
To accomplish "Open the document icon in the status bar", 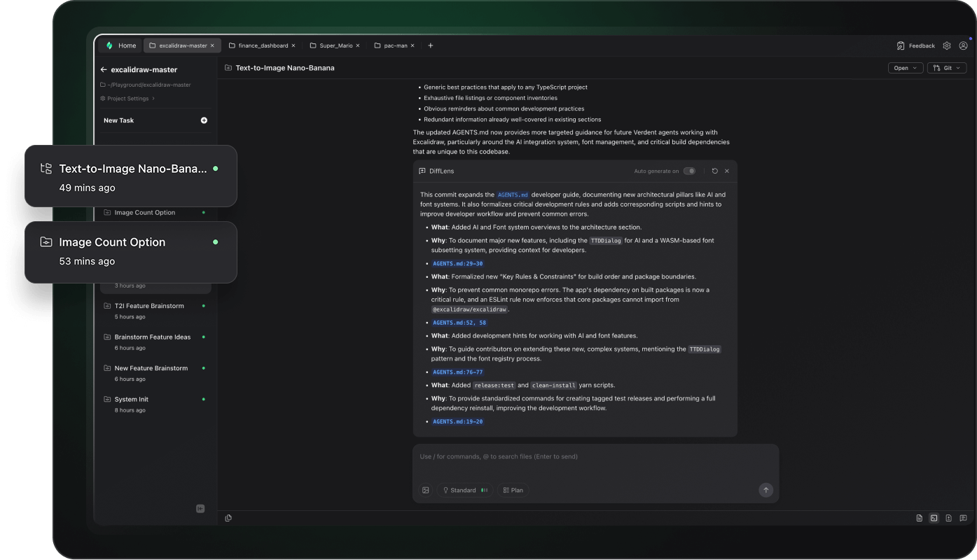I will [x=920, y=518].
